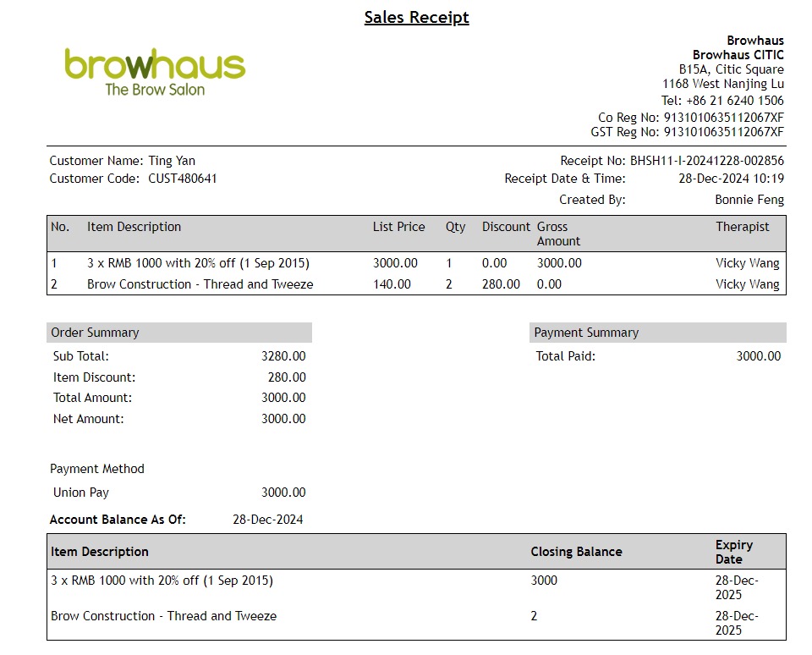The image size is (812, 655).
Task: Select the customer name Ting Yan
Action: point(172,161)
